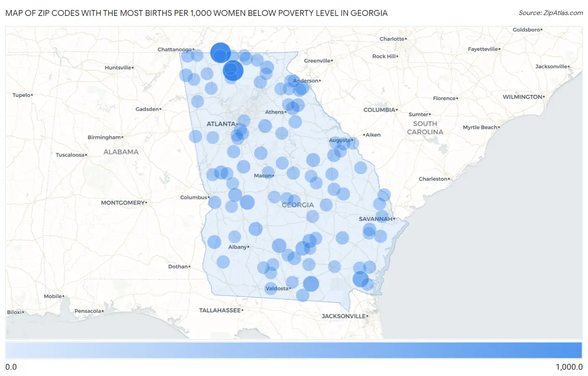
Task: Click the Pensacola city label
Action: coord(88,311)
